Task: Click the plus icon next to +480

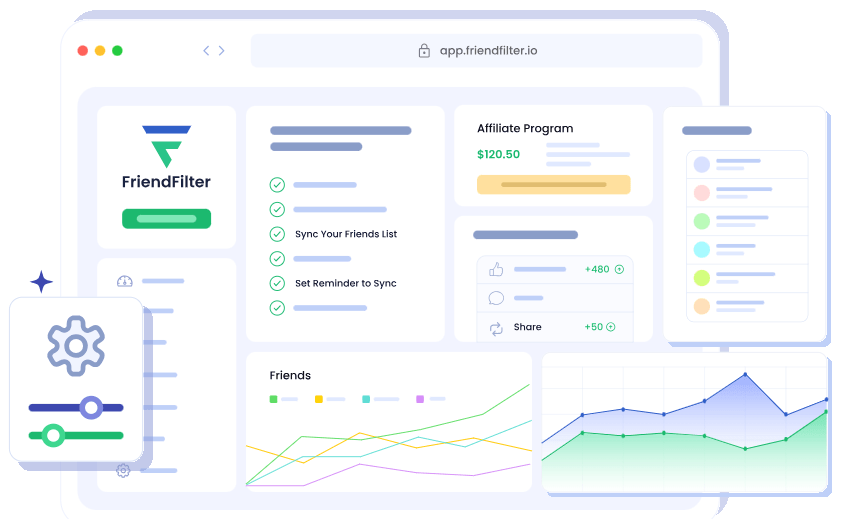Action: [x=619, y=269]
